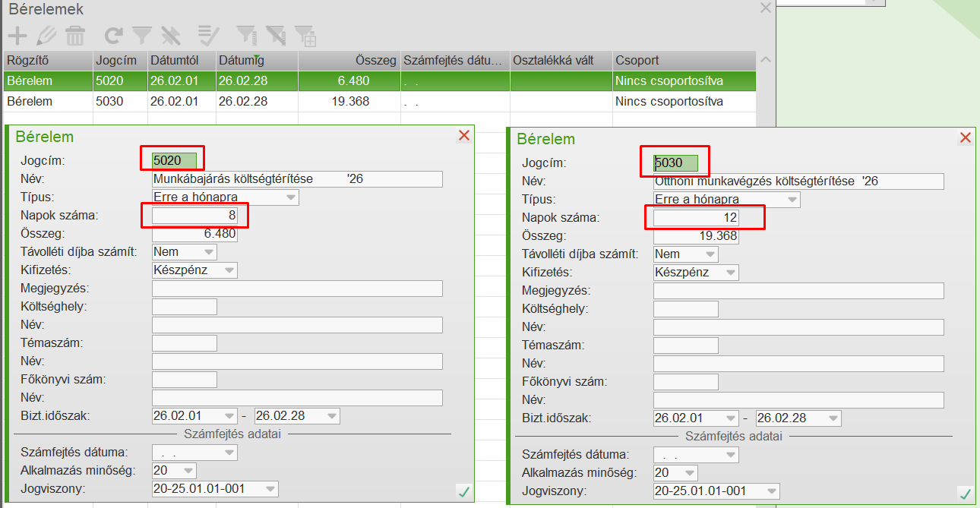Click Napok száma field with value 8
This screenshot has height=508, width=980.
pyautogui.click(x=194, y=216)
